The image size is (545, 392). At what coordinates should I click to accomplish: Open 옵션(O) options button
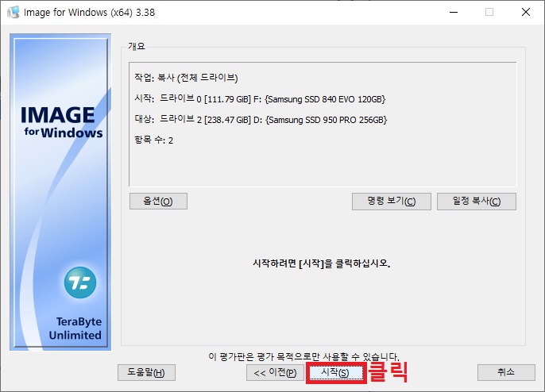158,202
